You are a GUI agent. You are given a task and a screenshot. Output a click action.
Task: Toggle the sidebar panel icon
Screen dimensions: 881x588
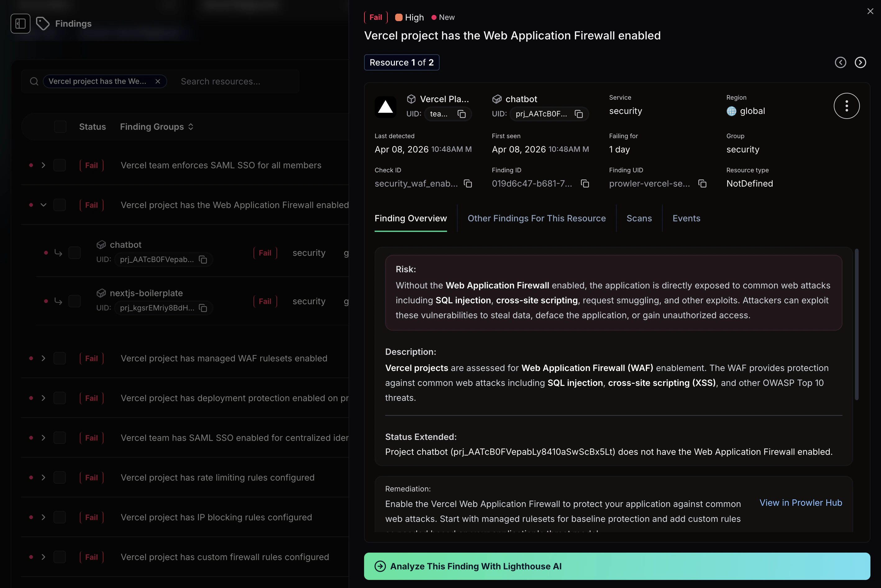coord(20,24)
